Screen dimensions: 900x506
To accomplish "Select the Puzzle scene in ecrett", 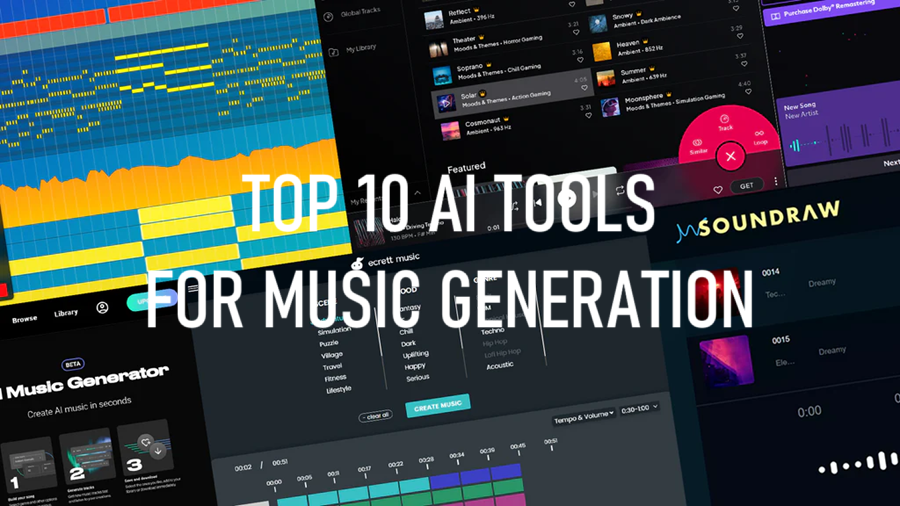I will (x=329, y=344).
